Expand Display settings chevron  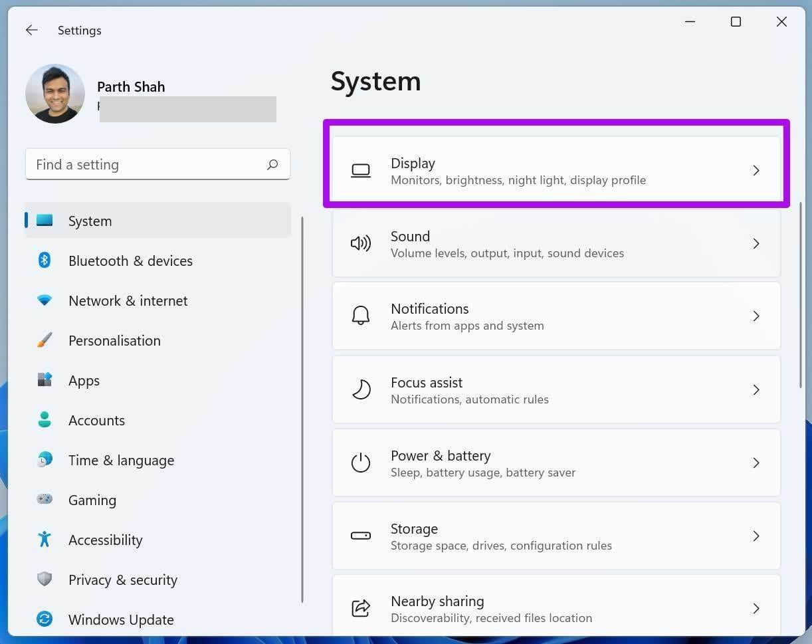click(x=756, y=171)
